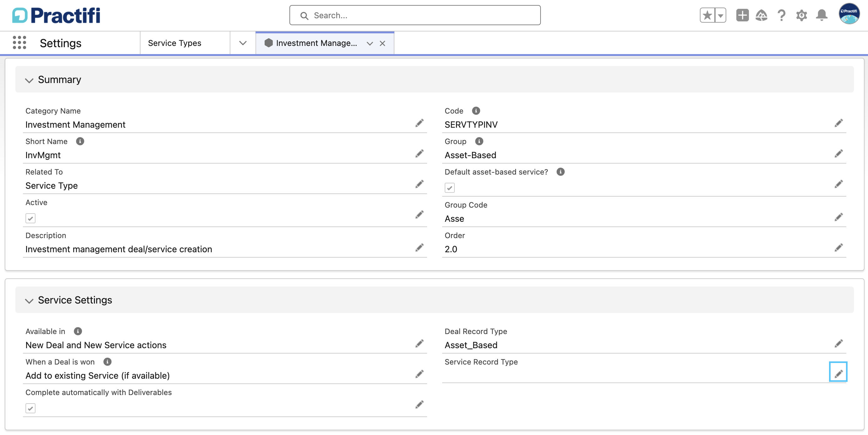868x435 pixels.
Task: Open the Notifications bell
Action: (x=821, y=15)
